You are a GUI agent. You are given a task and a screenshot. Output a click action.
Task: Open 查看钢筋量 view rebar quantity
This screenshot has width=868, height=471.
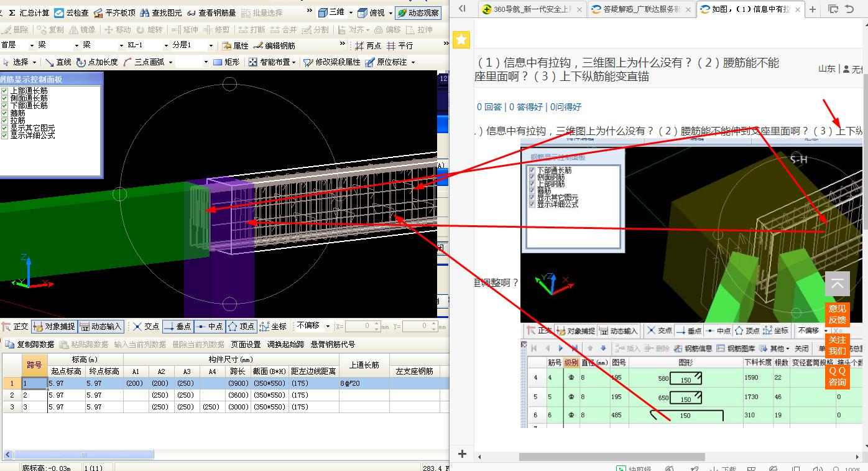211,12
